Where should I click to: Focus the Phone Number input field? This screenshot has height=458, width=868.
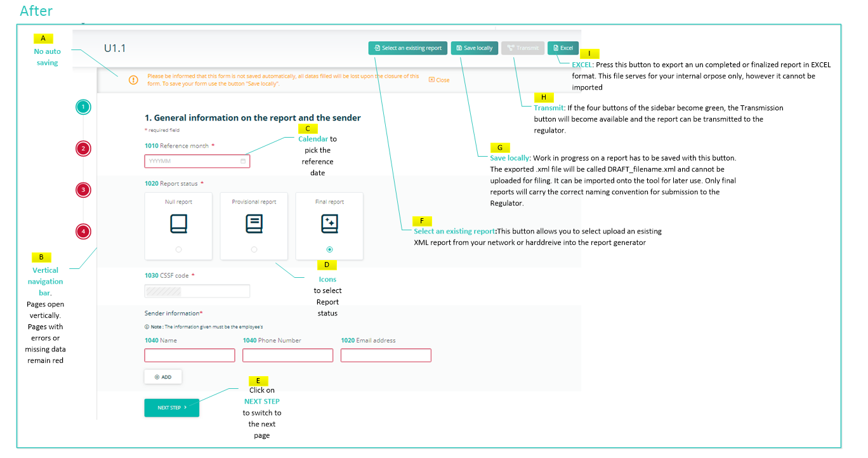[287, 355]
